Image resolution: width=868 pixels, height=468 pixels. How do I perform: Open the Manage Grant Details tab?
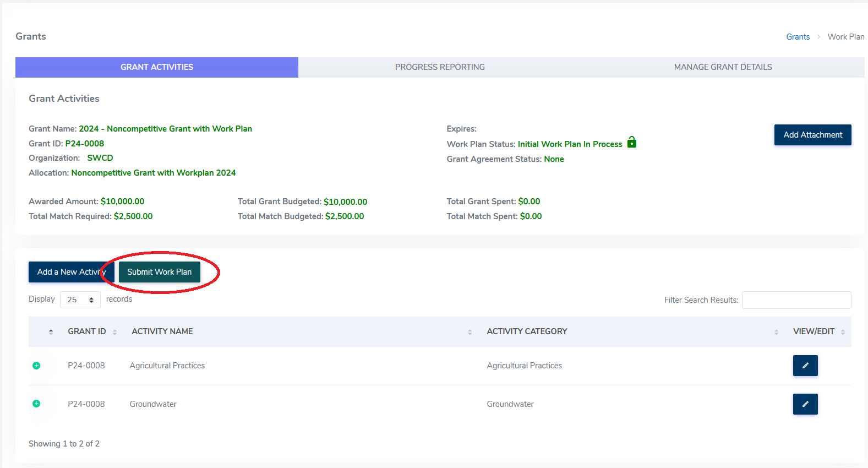pos(722,67)
